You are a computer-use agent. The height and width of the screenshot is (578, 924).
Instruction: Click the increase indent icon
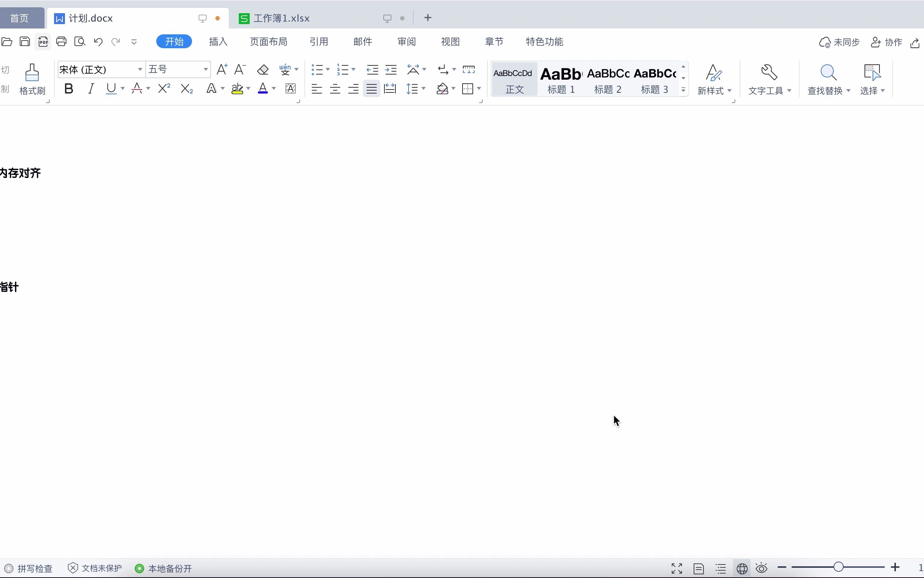pos(390,69)
